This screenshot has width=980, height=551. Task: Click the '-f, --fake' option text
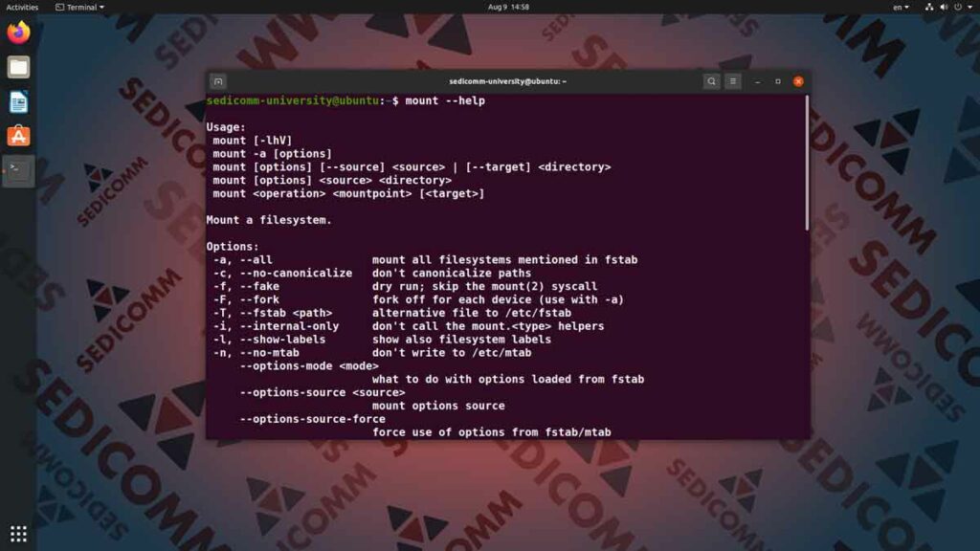tap(246, 286)
